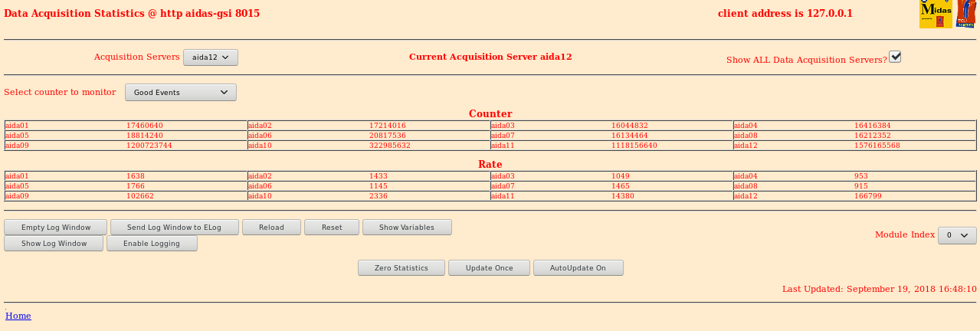
Task: Select counter value 1118156640 for aida11
Action: [x=634, y=146]
